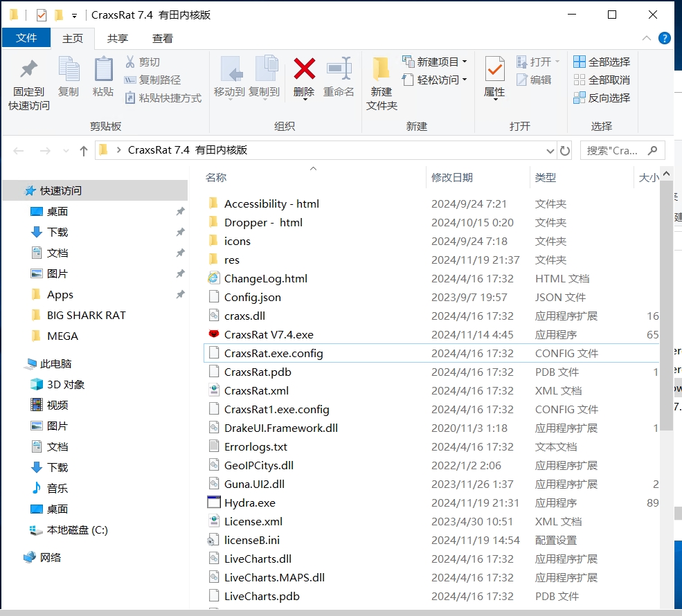This screenshot has height=616, width=682.
Task: Select the file 'License.xml'
Action: point(431,522)
